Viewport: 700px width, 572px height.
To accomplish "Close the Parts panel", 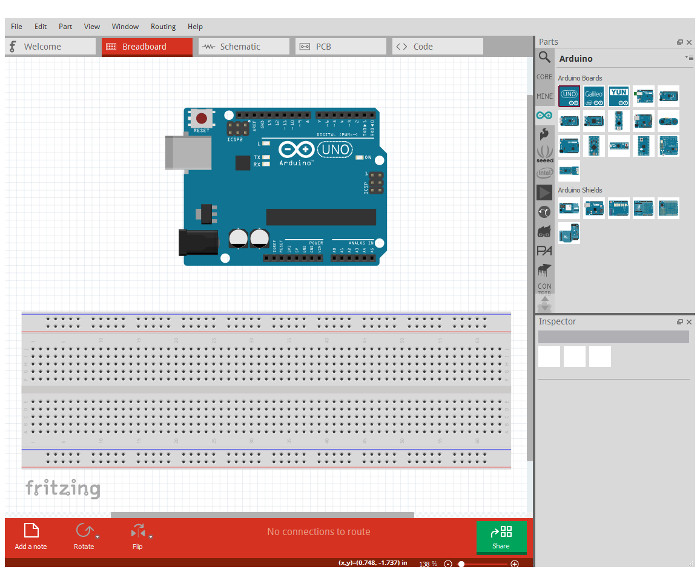I will click(x=689, y=42).
